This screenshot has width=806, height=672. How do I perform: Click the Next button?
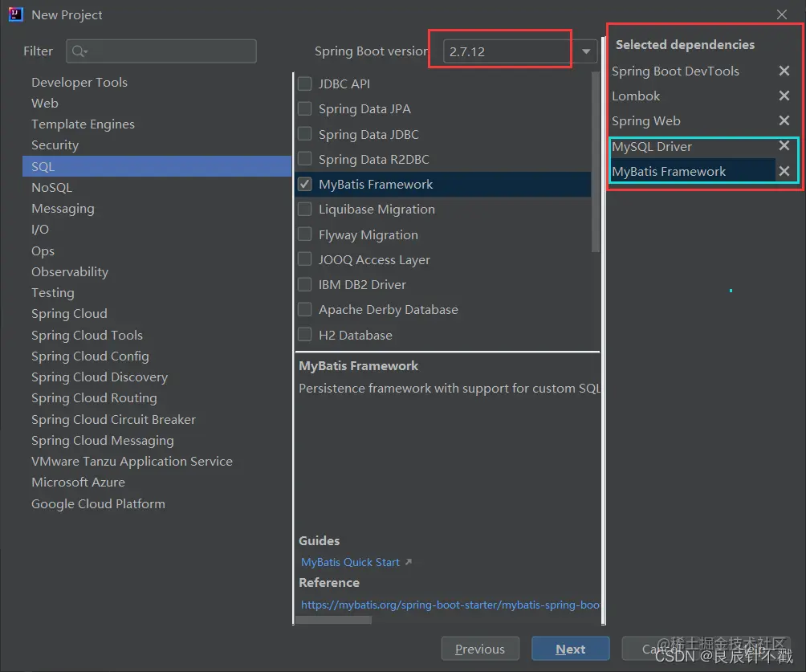tap(571, 649)
